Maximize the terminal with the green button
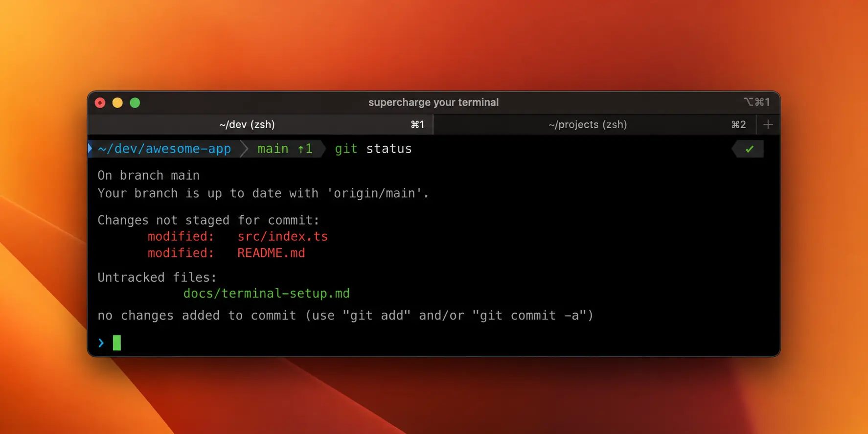 click(x=135, y=103)
